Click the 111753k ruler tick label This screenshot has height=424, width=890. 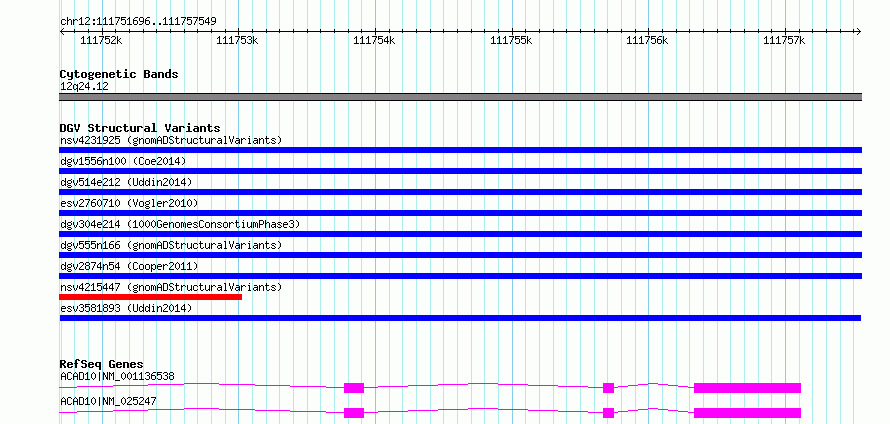point(237,40)
